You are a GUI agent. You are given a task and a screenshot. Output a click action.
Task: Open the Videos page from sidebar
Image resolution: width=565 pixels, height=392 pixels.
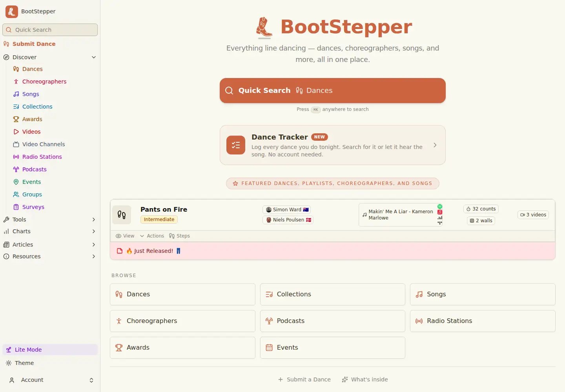[x=31, y=132]
